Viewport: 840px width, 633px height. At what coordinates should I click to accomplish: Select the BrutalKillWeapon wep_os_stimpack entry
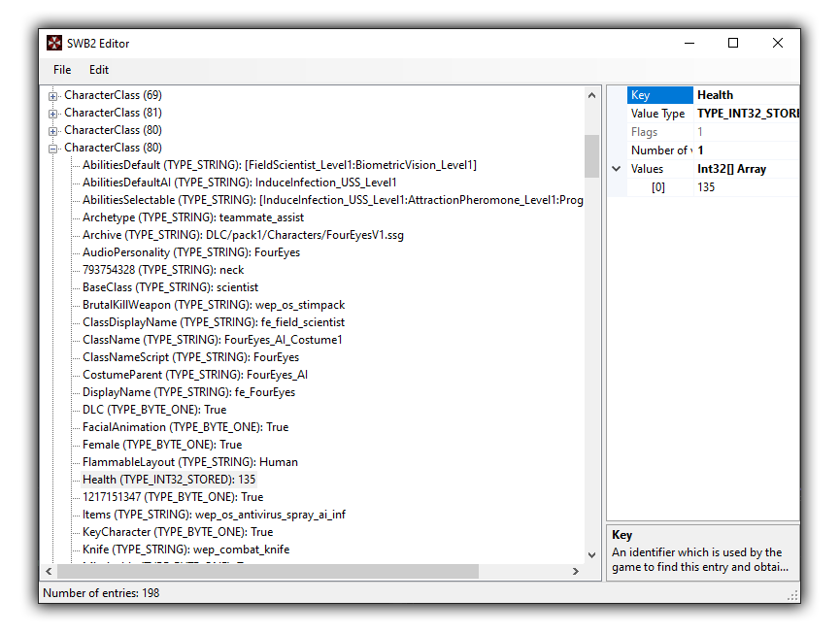[x=214, y=305]
